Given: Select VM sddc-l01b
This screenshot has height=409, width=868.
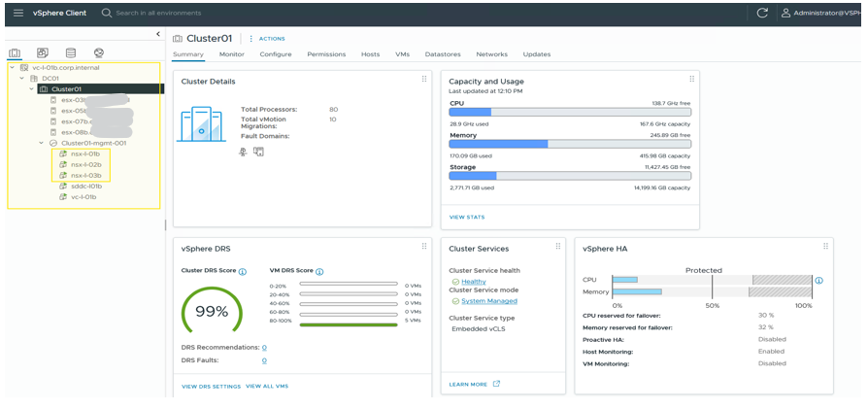Looking at the screenshot, I should (87, 187).
